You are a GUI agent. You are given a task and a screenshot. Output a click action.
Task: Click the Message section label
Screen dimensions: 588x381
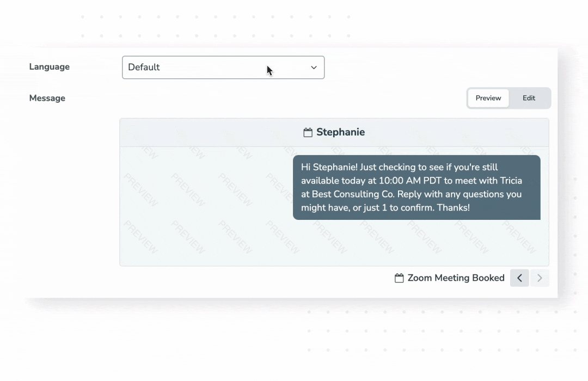click(47, 98)
